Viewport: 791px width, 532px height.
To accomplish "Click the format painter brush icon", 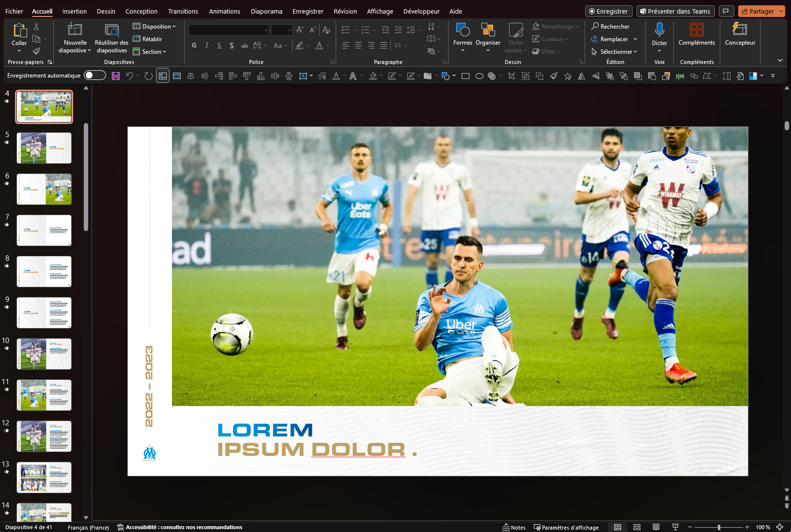I will tap(36, 51).
